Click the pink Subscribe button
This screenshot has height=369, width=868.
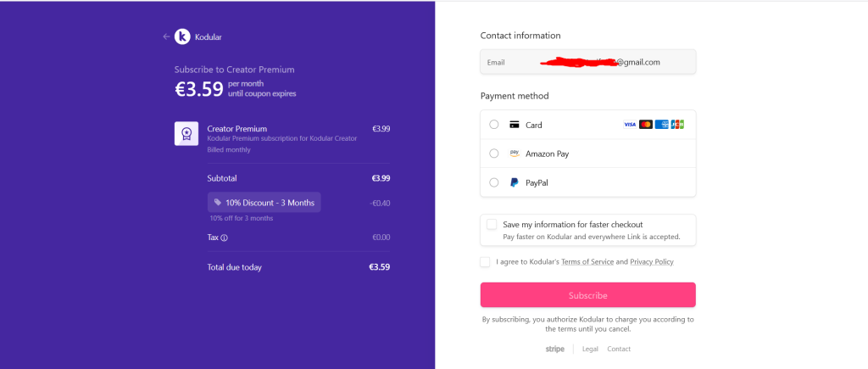(x=588, y=295)
